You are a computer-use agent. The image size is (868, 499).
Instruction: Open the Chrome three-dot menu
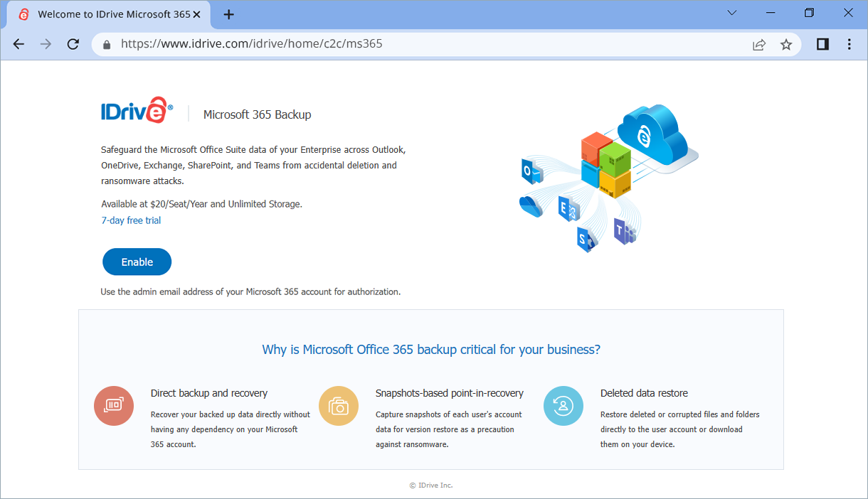click(849, 44)
